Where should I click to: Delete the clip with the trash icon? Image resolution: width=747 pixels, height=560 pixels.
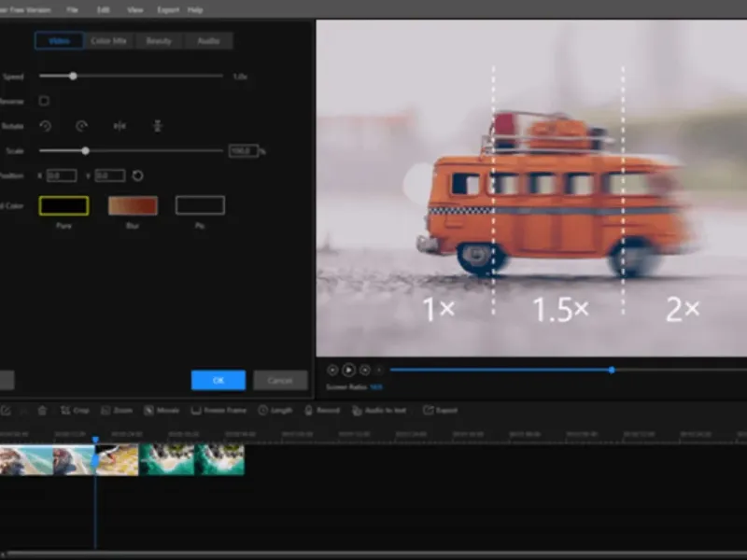[x=42, y=410]
